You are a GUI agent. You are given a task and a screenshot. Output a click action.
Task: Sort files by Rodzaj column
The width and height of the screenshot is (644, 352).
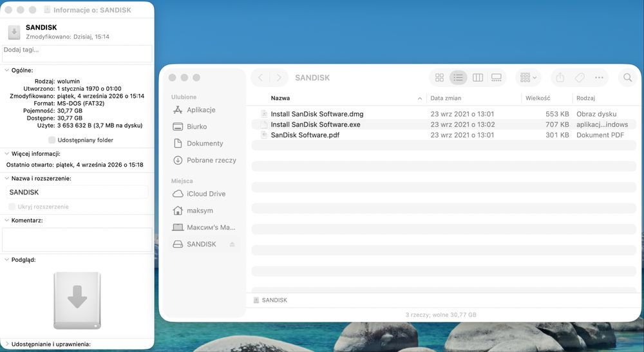[x=585, y=98]
